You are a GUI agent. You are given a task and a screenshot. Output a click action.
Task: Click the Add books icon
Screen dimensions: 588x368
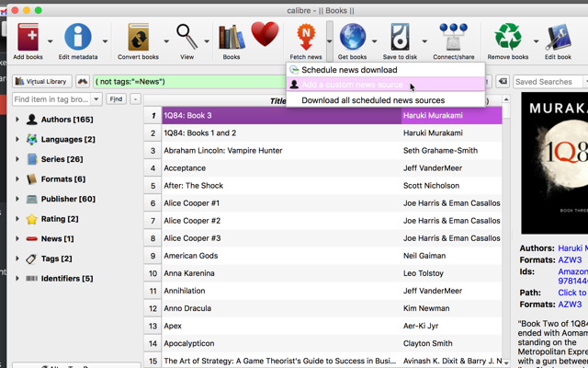click(28, 38)
